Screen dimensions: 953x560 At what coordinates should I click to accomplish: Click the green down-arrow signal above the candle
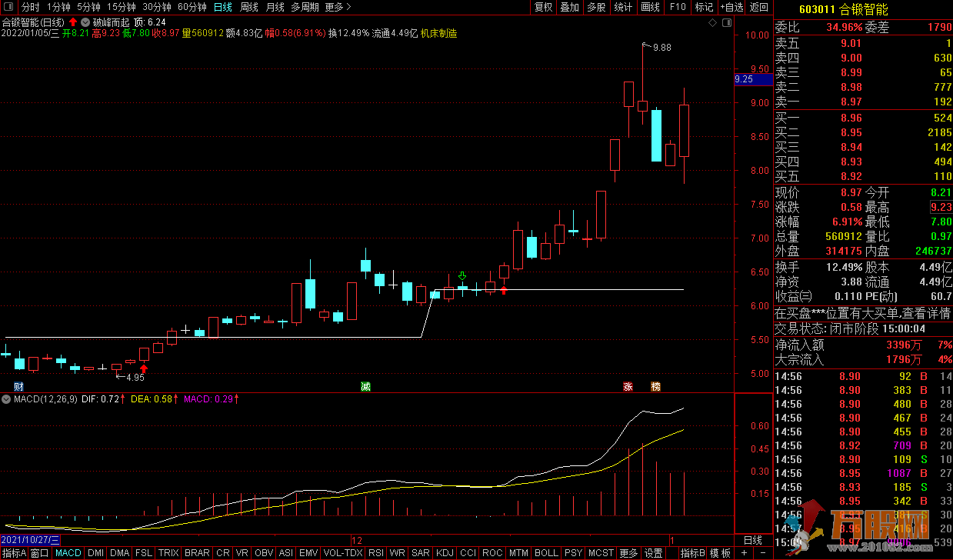[x=462, y=276]
